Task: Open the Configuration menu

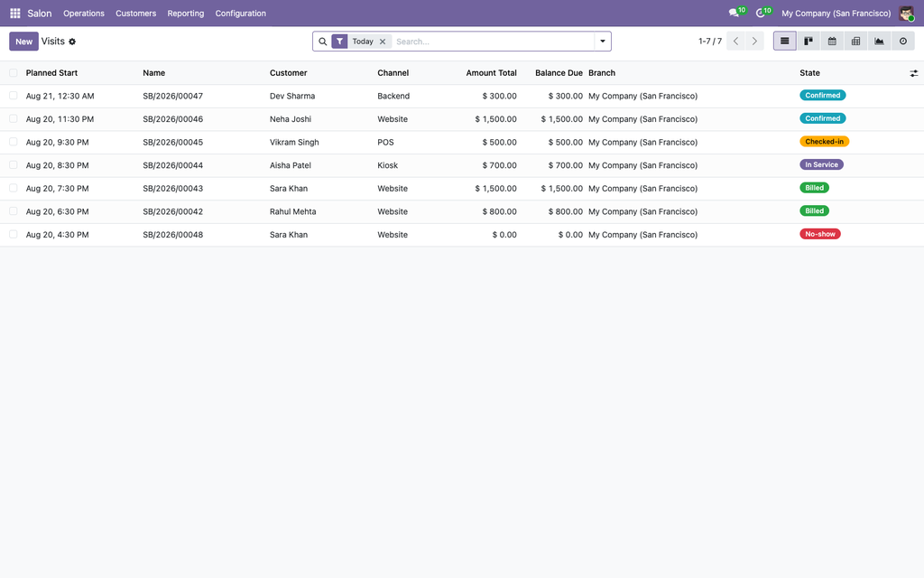Action: (240, 13)
